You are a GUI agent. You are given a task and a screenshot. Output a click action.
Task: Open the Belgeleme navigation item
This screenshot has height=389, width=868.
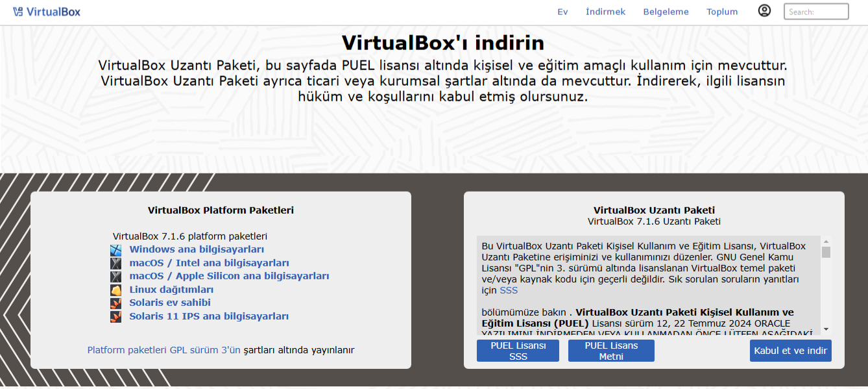(x=666, y=12)
